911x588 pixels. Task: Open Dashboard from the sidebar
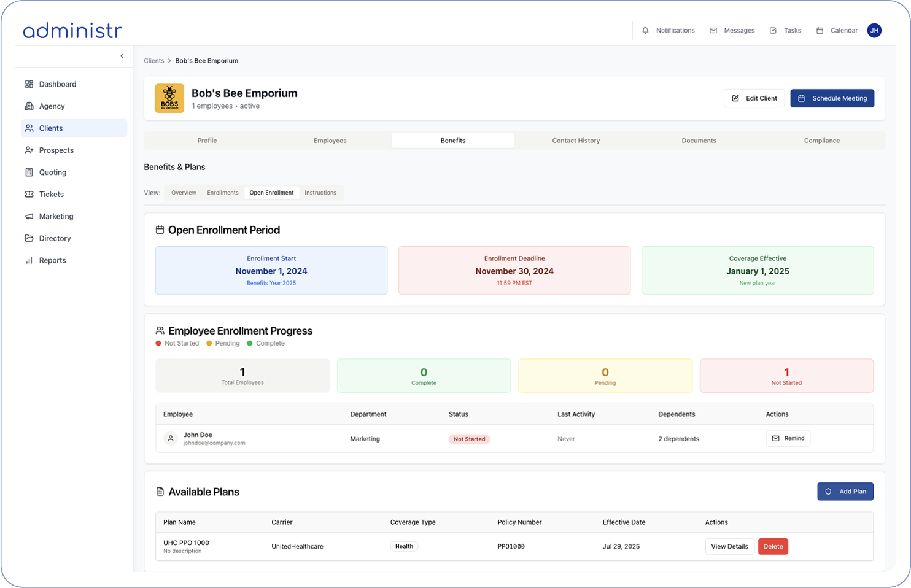58,84
